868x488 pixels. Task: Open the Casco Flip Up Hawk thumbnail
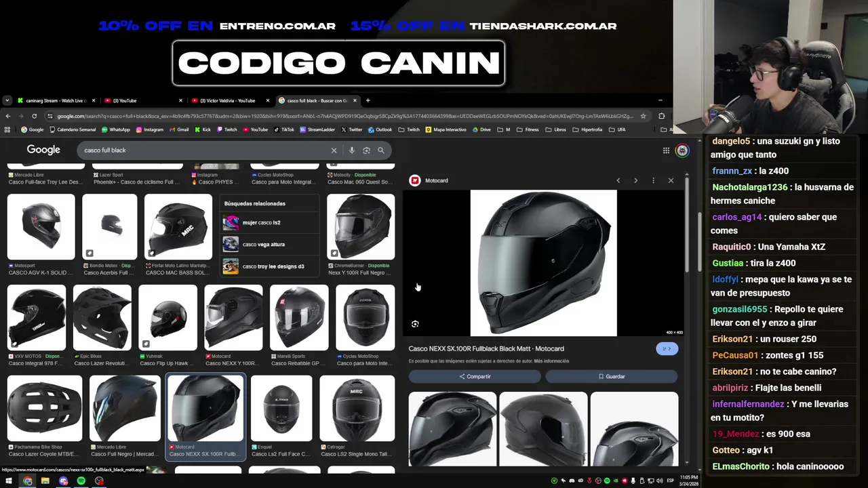click(x=168, y=317)
